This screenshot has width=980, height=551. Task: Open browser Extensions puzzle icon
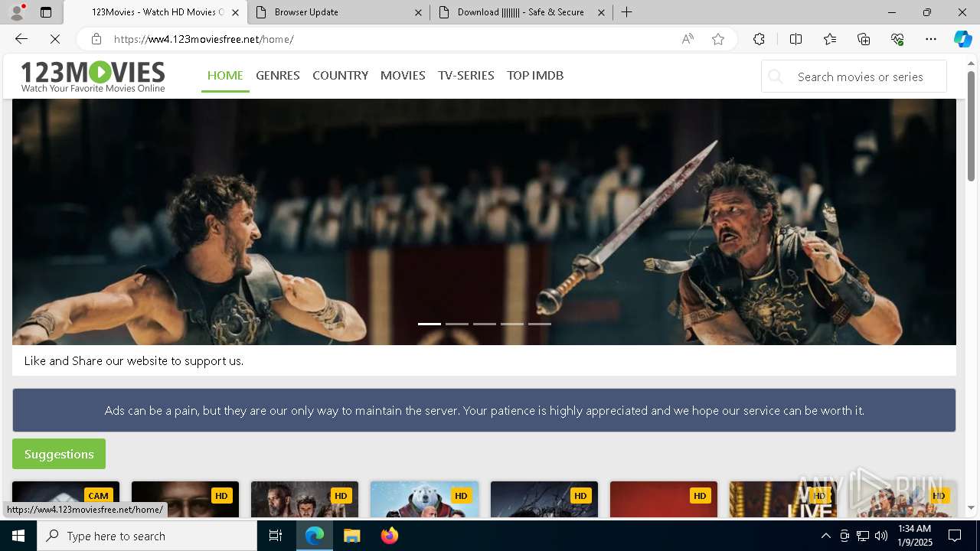click(x=759, y=39)
